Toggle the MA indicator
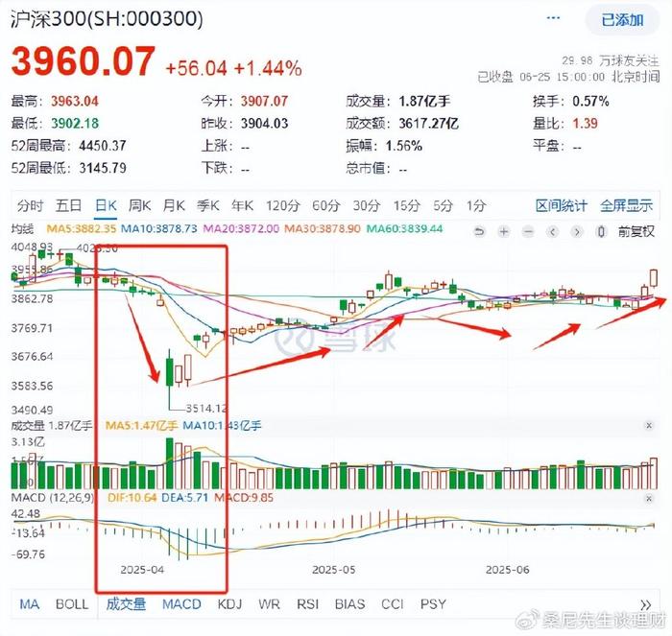672x636 pixels. (x=30, y=604)
